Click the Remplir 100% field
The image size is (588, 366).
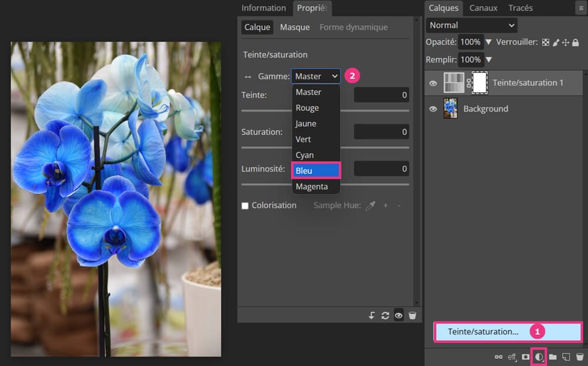[x=470, y=59]
